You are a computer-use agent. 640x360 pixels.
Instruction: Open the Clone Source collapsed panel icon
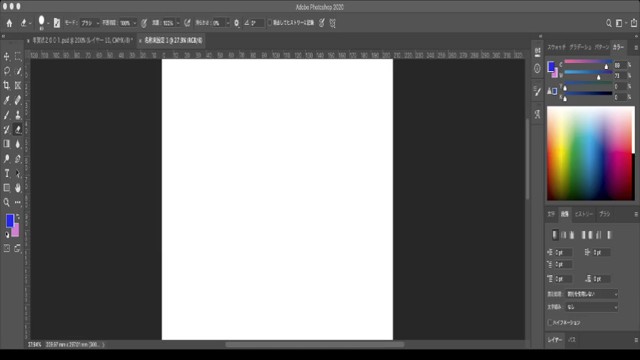(537, 114)
